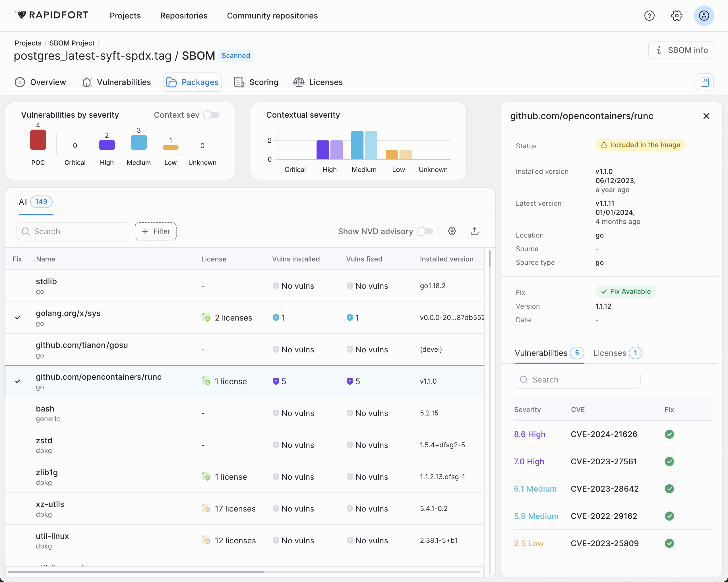This screenshot has height=582, width=728.
Task: Click fix check icon for CVE-2022-29162
Action: tap(669, 516)
